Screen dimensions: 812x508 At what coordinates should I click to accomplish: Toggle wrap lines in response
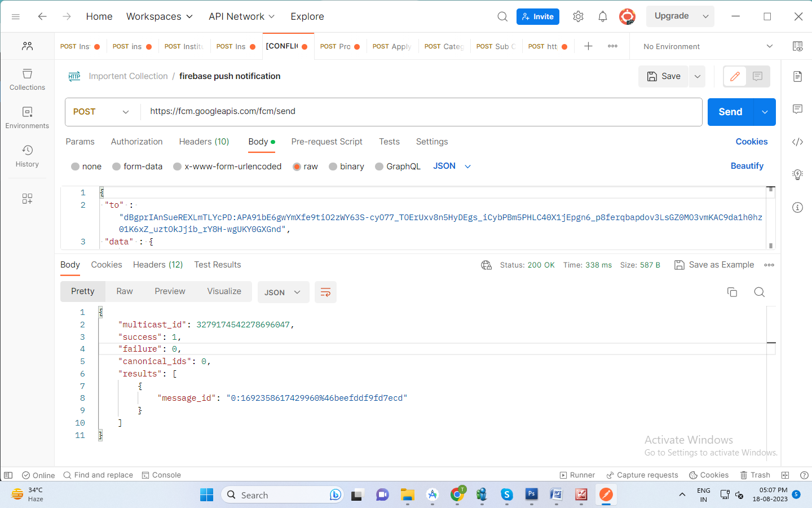pos(325,292)
